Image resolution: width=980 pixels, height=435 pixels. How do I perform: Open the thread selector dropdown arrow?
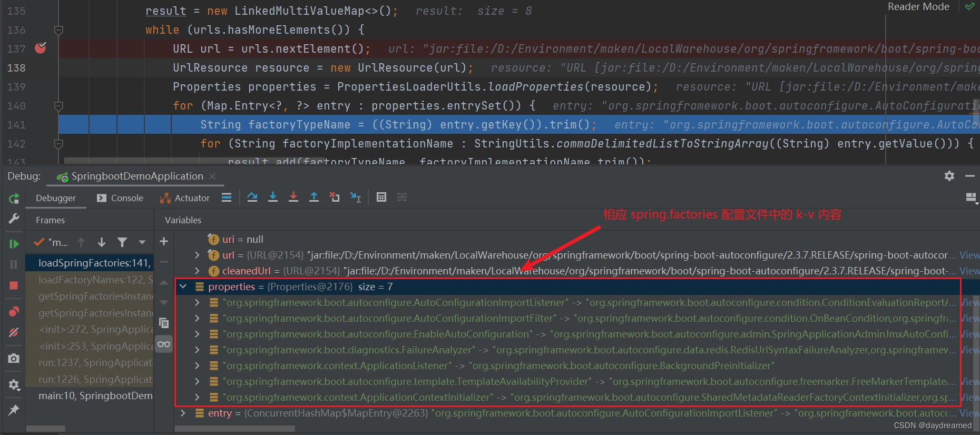142,242
